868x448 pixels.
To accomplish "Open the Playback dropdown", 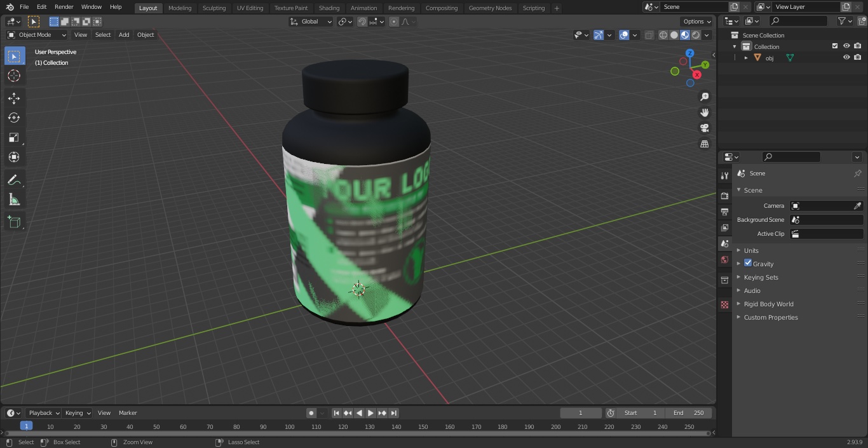I will 43,413.
